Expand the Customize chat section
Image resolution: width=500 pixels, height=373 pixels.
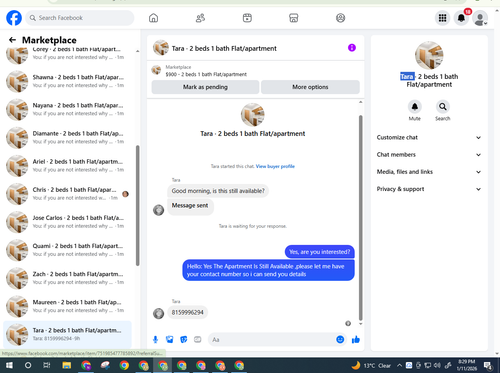coord(429,137)
